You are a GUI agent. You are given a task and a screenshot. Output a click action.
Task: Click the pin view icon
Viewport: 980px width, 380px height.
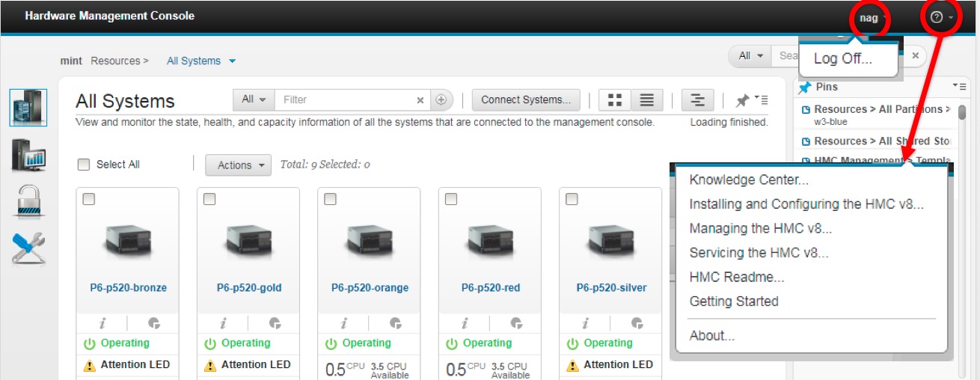(x=742, y=99)
